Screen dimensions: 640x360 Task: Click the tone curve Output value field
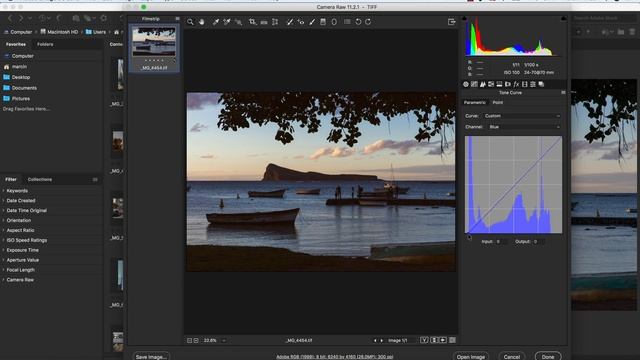pos(538,242)
